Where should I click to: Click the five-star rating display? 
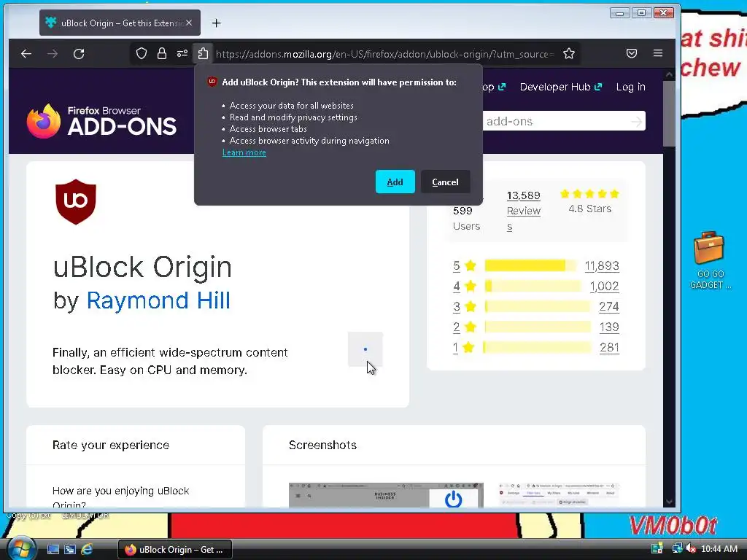(x=589, y=194)
